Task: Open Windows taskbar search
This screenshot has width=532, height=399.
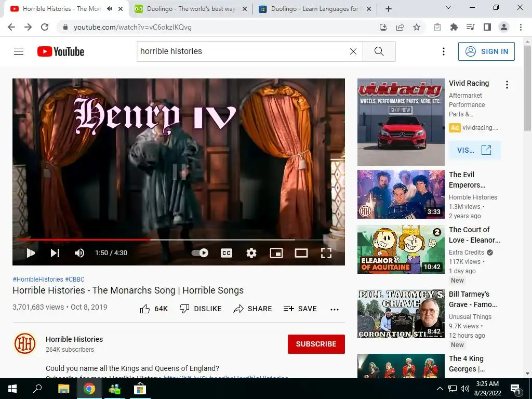Action: coord(37,389)
